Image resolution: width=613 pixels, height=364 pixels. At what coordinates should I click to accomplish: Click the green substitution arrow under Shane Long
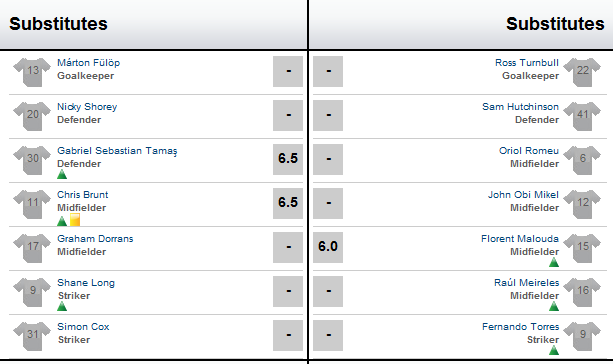tap(62, 306)
